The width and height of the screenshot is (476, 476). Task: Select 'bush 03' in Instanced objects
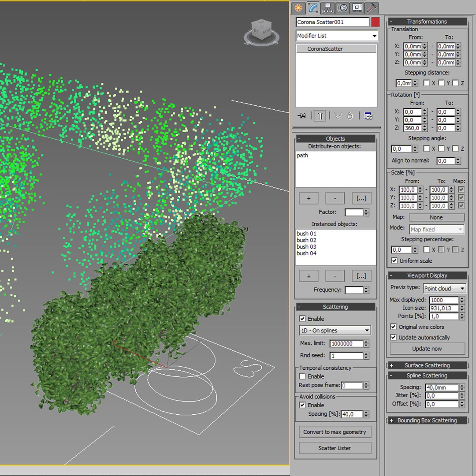[x=306, y=247]
